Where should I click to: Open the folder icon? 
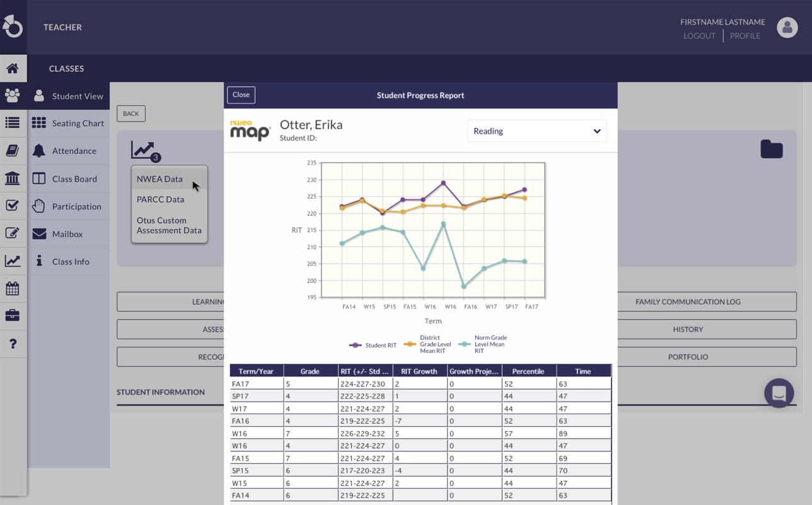coord(772,149)
